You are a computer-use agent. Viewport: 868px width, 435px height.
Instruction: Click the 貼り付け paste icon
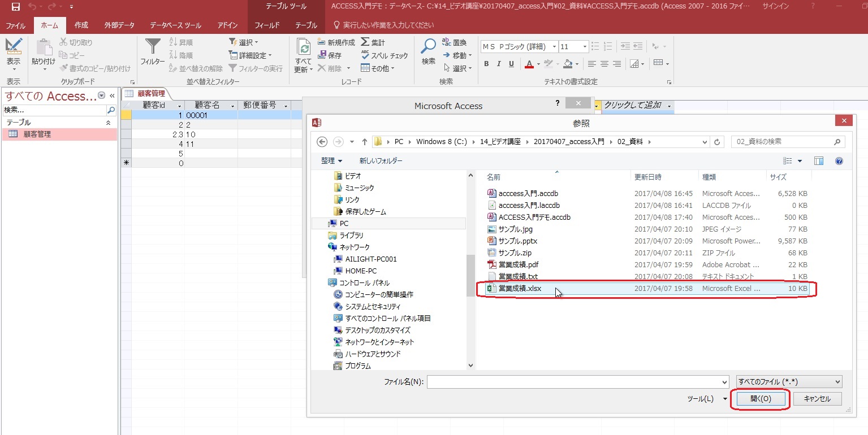point(44,47)
